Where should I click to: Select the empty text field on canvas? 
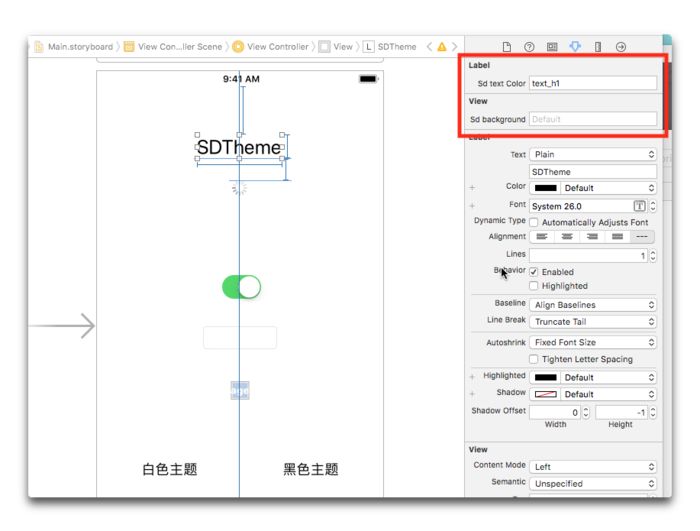240,338
